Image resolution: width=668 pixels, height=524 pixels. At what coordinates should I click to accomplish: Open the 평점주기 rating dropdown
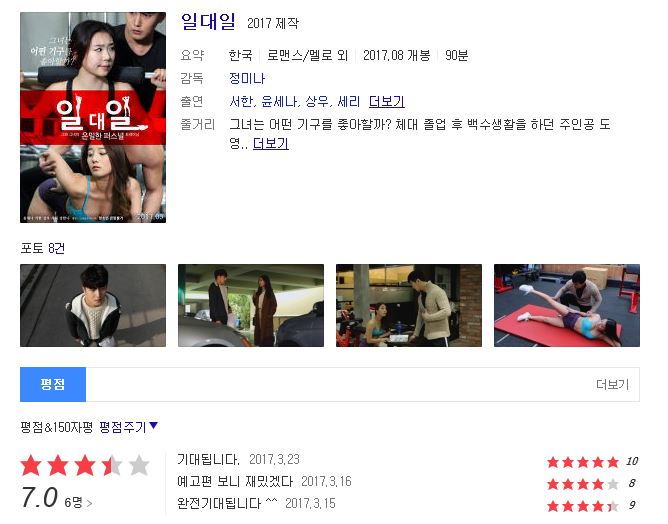click(x=123, y=427)
